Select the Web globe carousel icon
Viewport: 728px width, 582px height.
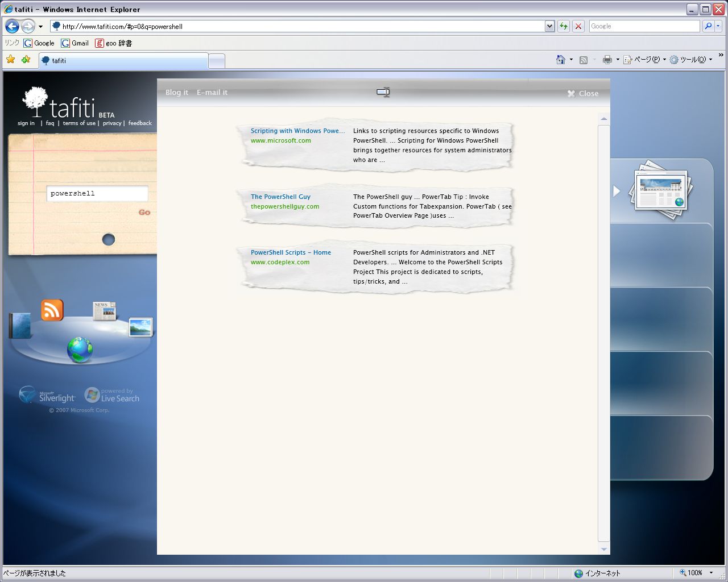[x=80, y=350]
